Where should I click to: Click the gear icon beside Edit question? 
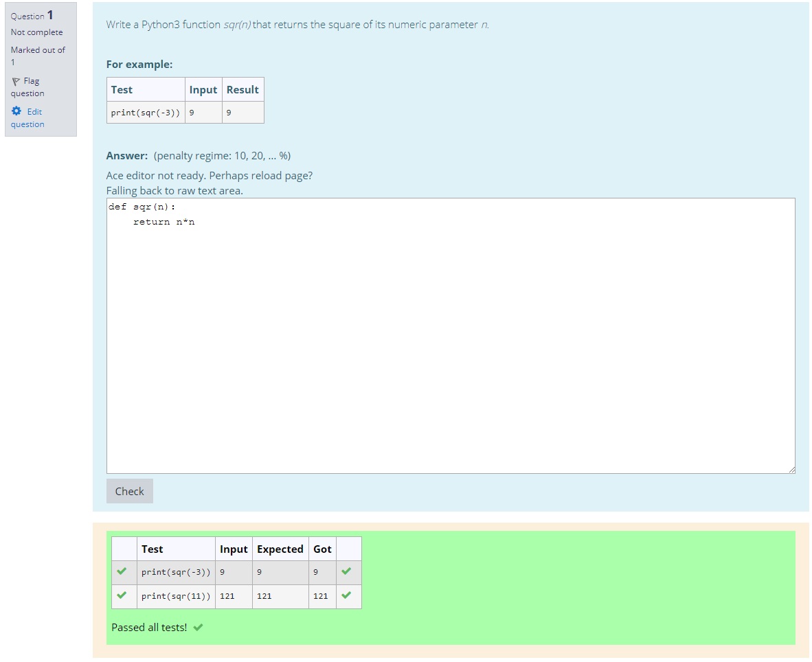point(16,111)
